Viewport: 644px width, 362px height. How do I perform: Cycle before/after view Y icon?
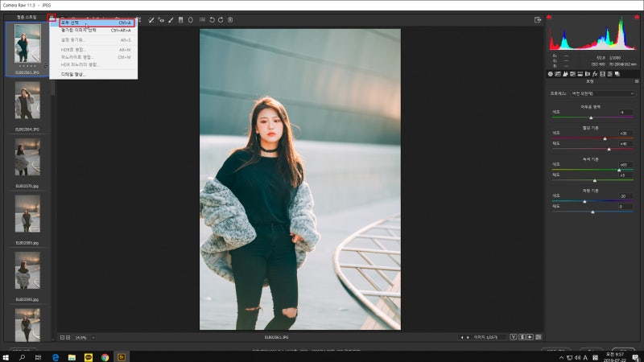tap(514, 337)
